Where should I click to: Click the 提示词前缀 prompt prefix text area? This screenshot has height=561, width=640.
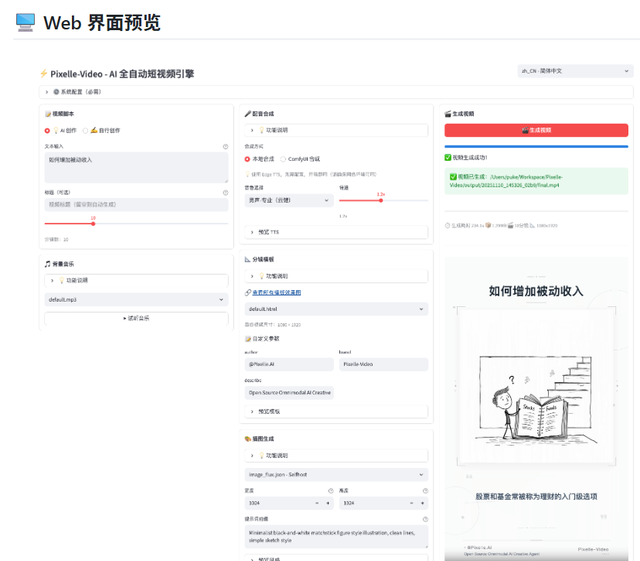[336, 537]
